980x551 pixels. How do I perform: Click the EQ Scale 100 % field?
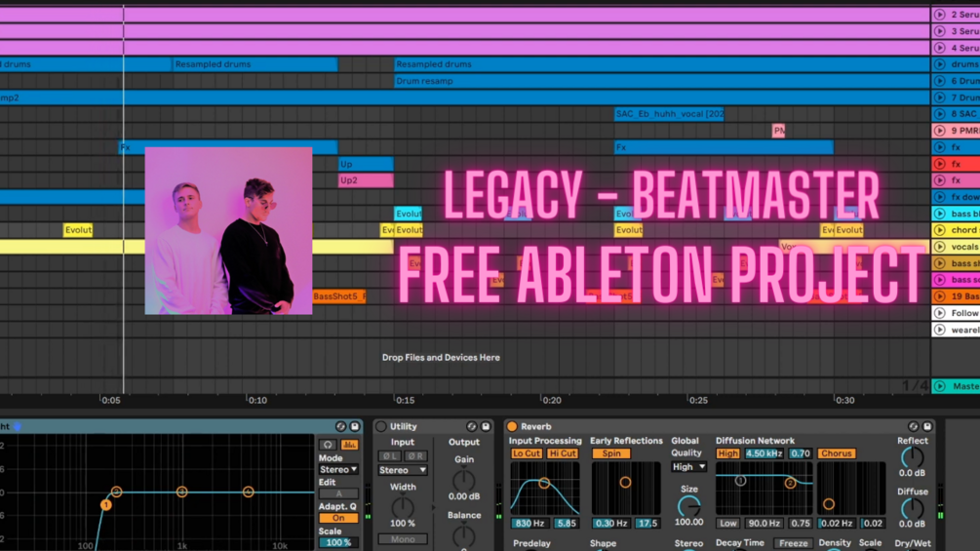click(338, 542)
